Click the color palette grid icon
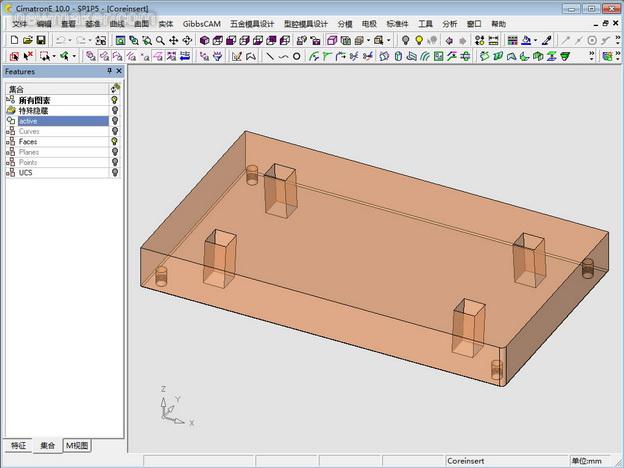This screenshot has height=468, width=624. coord(513,40)
